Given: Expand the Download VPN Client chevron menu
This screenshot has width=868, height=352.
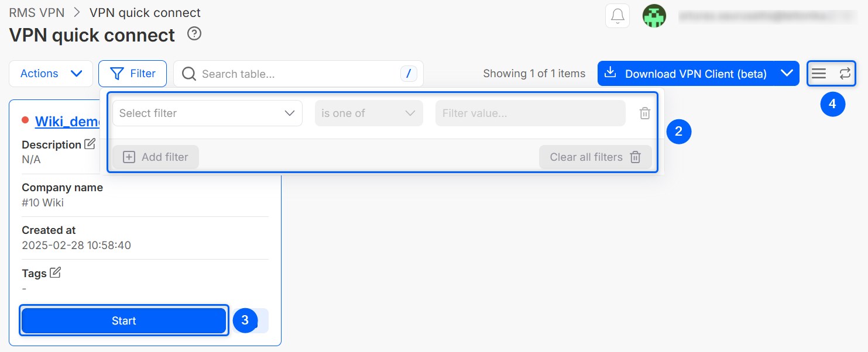Looking at the screenshot, I should coord(787,74).
